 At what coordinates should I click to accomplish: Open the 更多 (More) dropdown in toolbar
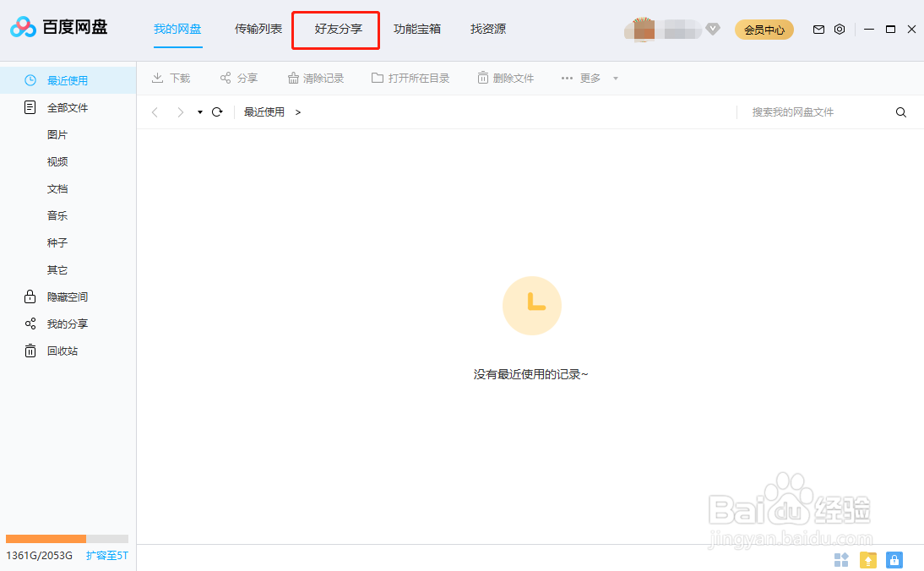click(589, 78)
